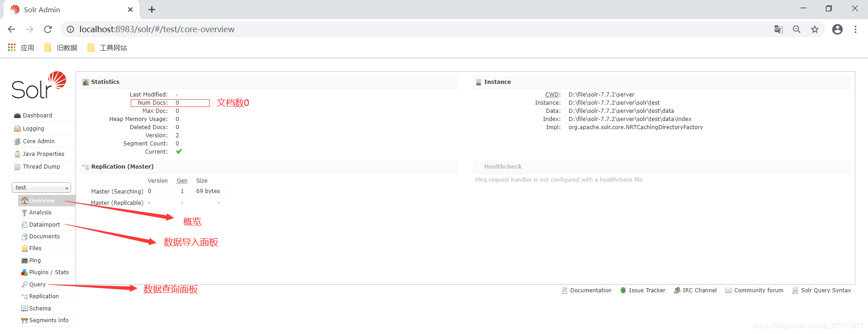The width and height of the screenshot is (868, 334).
Task: Click the Solr logo
Action: coord(39,85)
